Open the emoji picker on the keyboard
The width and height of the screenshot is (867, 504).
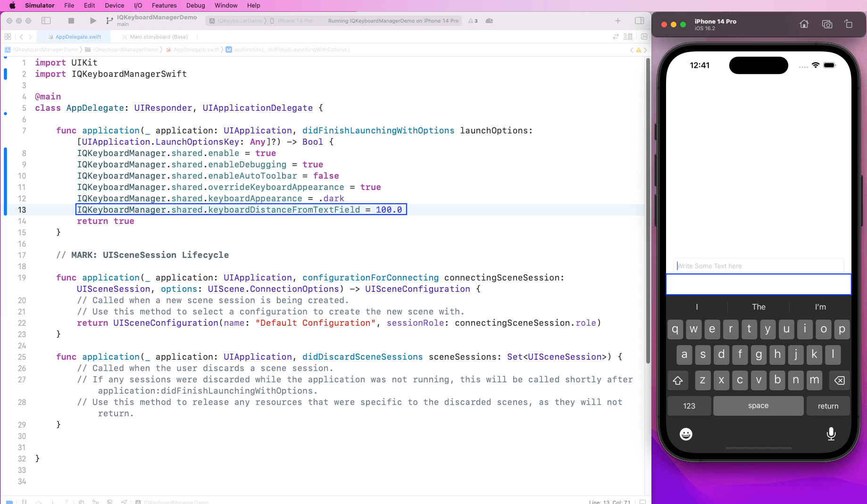coord(685,434)
